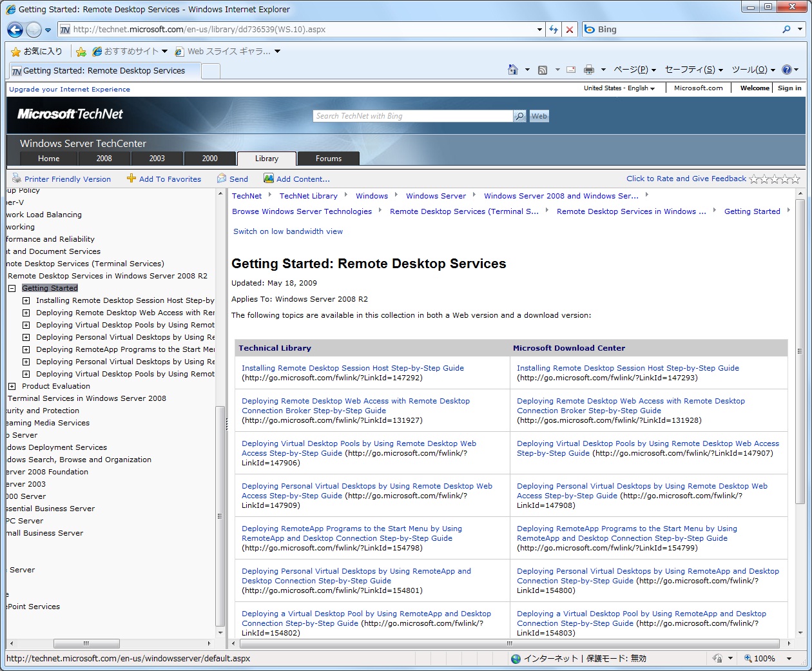Click the RSS feeds icon
The image size is (812, 671).
(x=543, y=70)
